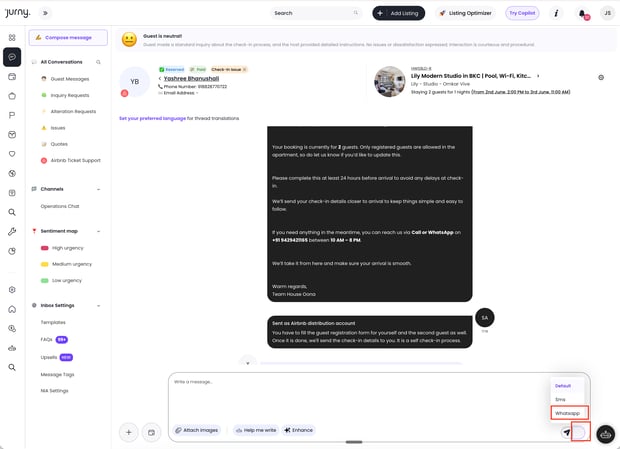The image size is (620, 449).
Task: Click the calendar card button beside plus
Action: (151, 432)
